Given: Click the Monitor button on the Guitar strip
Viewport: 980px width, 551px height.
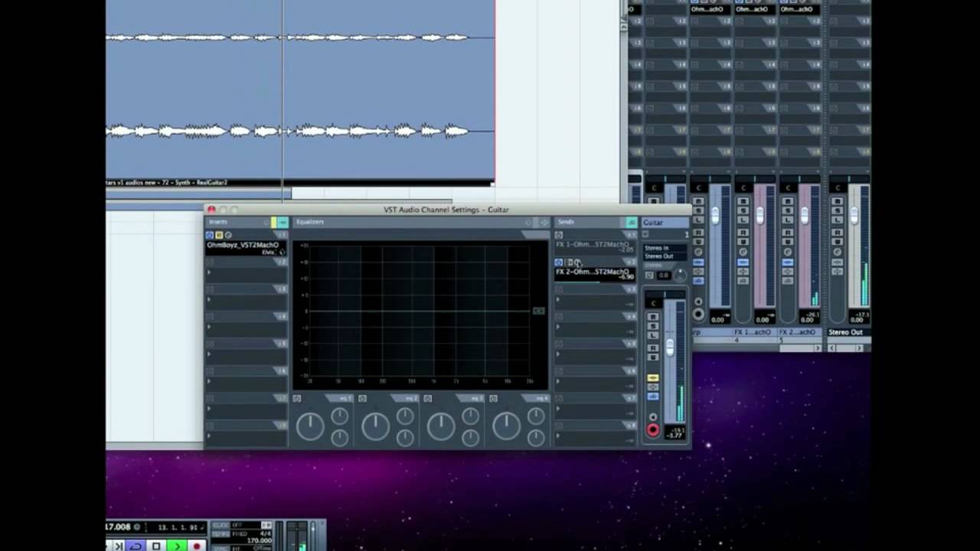Looking at the screenshot, I should (x=653, y=418).
